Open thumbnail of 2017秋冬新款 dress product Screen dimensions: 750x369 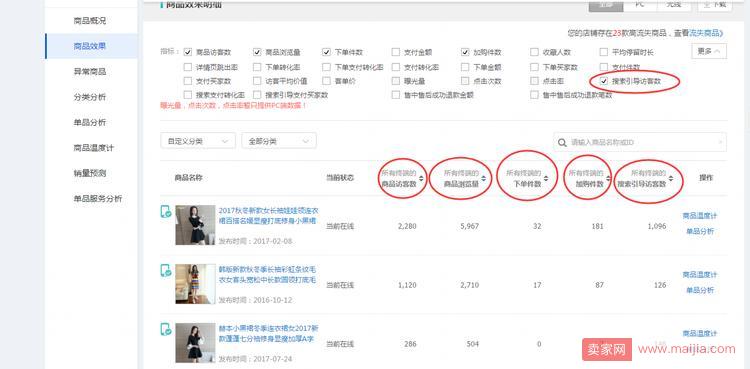pyautogui.click(x=195, y=225)
